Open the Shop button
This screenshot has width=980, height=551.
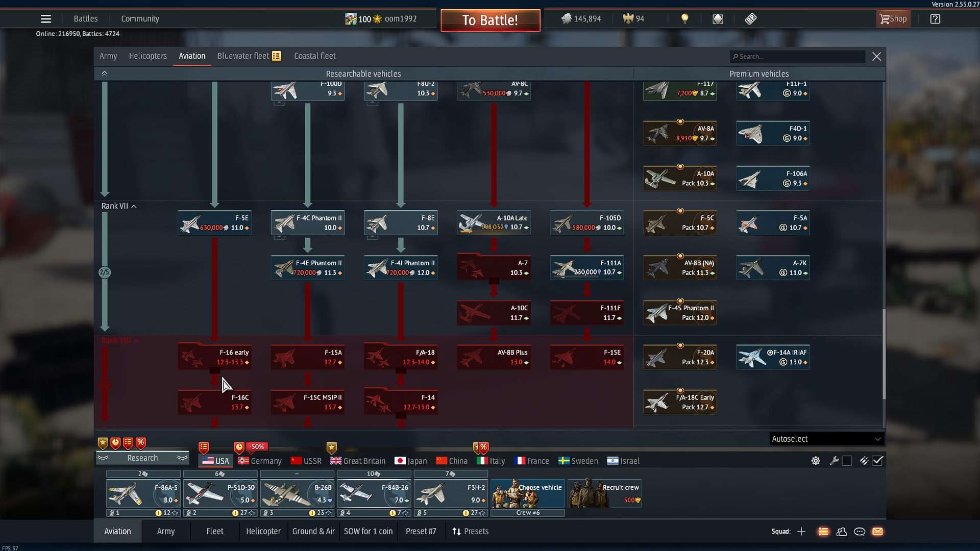pos(893,19)
